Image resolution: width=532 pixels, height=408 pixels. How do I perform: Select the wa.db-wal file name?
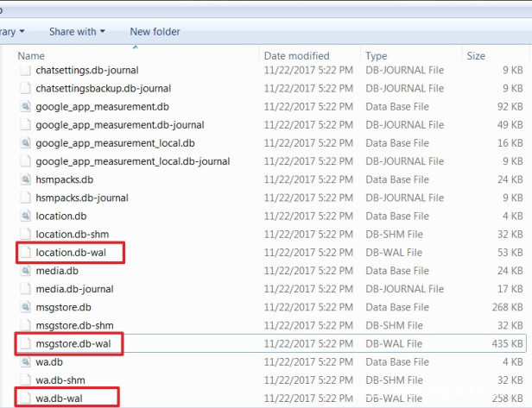61,399
